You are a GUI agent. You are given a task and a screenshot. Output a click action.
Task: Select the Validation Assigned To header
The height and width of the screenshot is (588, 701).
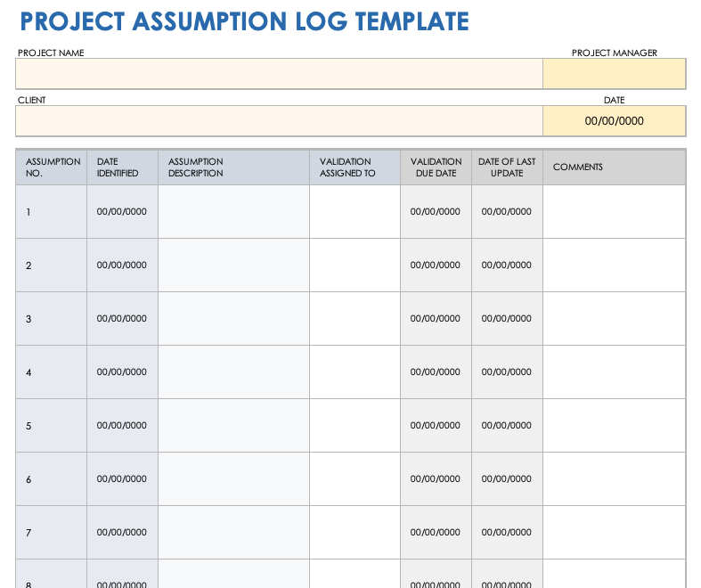(x=355, y=167)
